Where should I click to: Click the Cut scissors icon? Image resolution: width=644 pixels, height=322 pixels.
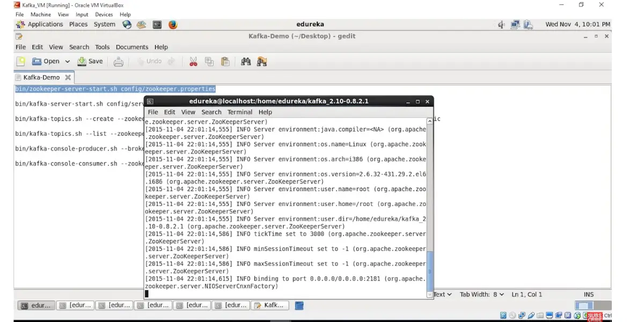pos(193,62)
